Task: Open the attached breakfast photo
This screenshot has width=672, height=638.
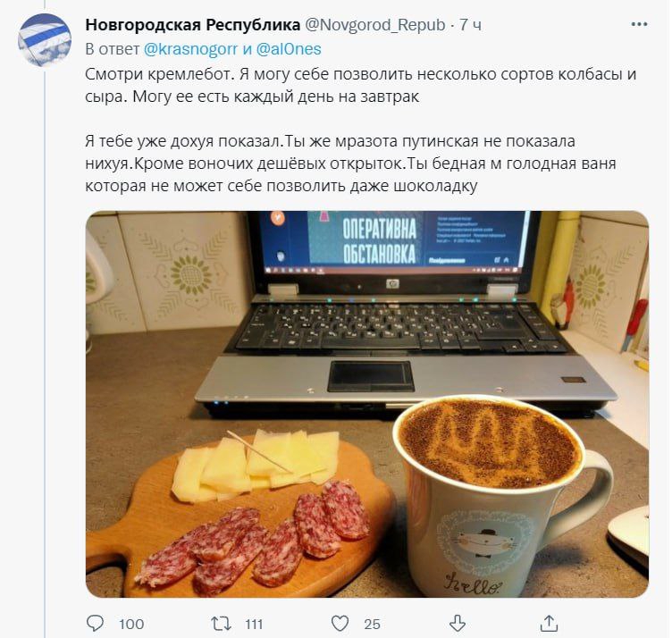Action: coord(367,404)
